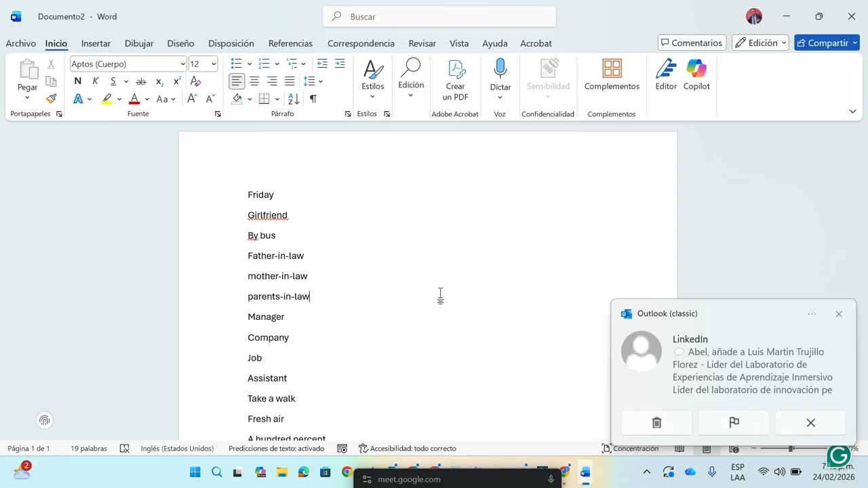Open the font name dropdown Aptos (Cuerpo)

(x=183, y=64)
